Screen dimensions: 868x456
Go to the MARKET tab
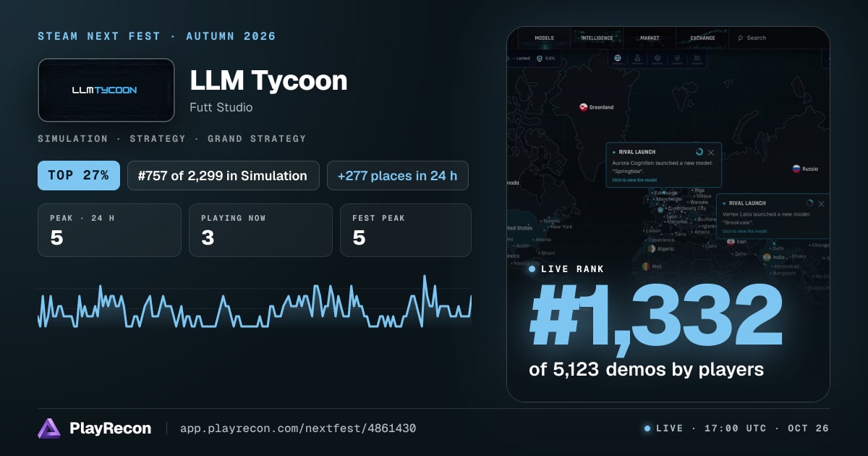[x=650, y=38]
